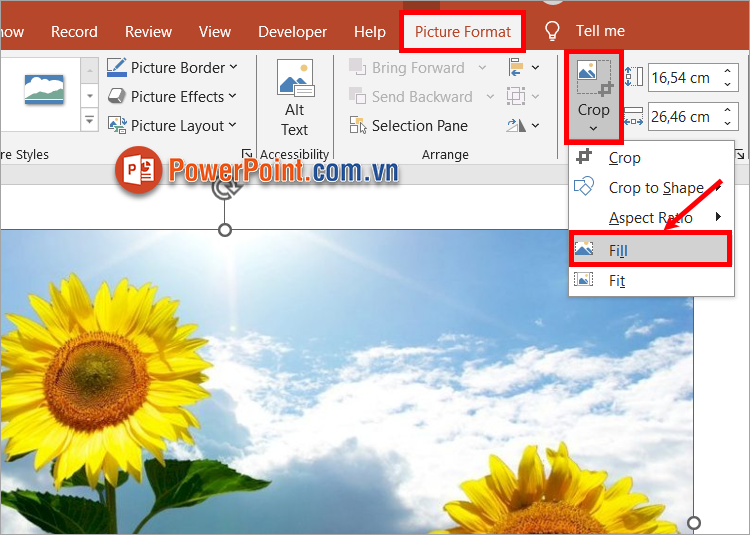
Task: Open the Picture Styles dialog launcher
Action: [246, 153]
